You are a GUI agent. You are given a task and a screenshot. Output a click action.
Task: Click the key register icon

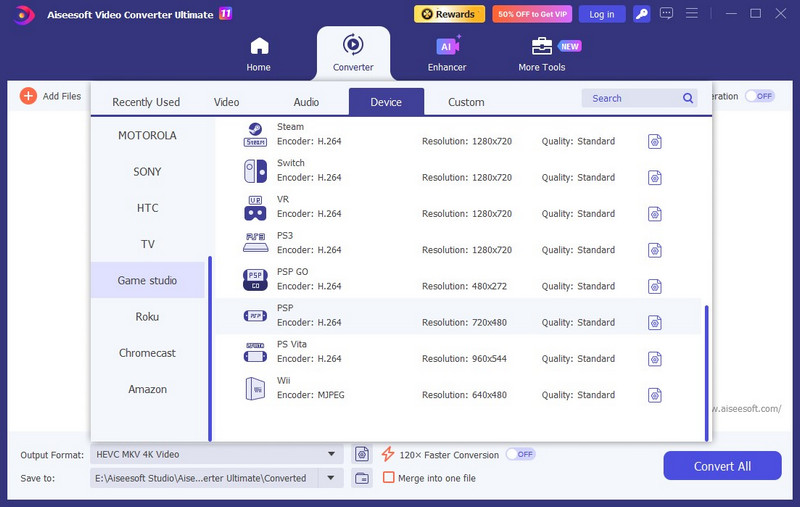coord(641,14)
